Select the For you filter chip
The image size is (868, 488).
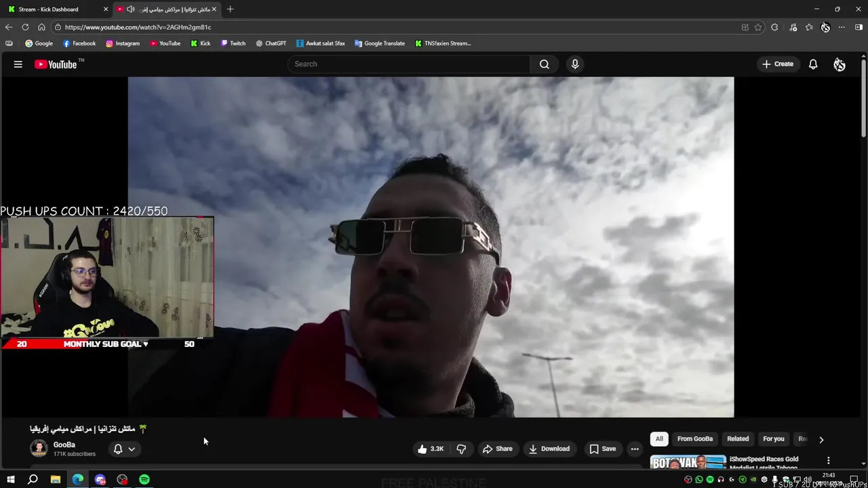(774, 439)
